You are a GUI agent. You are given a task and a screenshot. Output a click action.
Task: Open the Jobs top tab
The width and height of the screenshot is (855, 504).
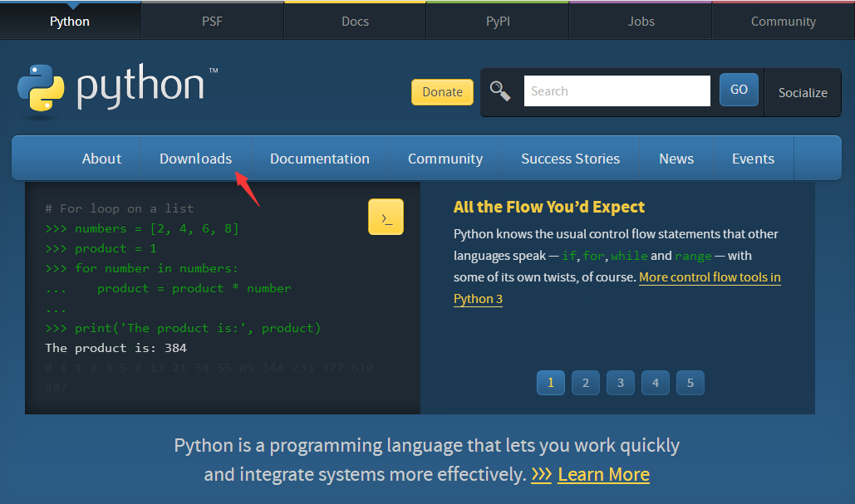click(641, 22)
